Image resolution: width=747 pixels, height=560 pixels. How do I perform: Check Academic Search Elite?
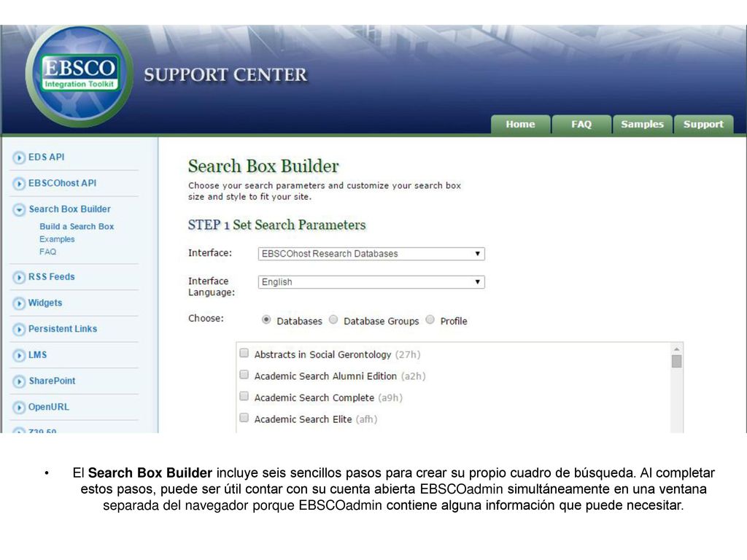[x=244, y=418]
